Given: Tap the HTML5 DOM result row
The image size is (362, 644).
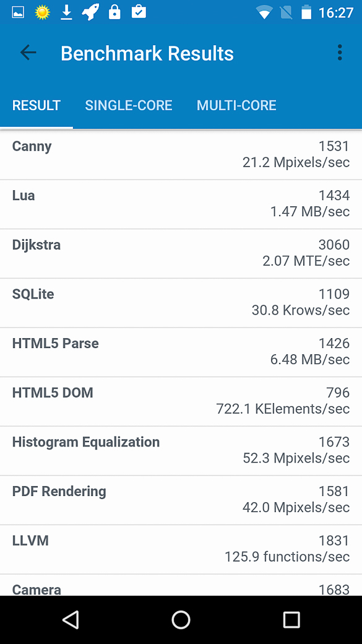Looking at the screenshot, I should click(181, 401).
